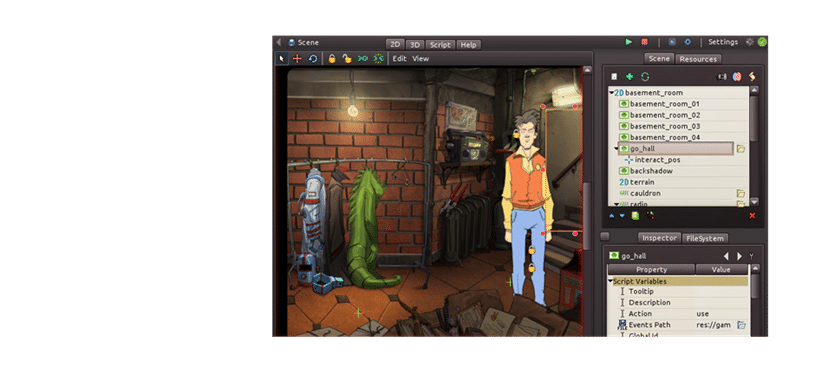Screen dimensions: 815x381
Task: Collapse the basement_room root node
Action: point(611,93)
